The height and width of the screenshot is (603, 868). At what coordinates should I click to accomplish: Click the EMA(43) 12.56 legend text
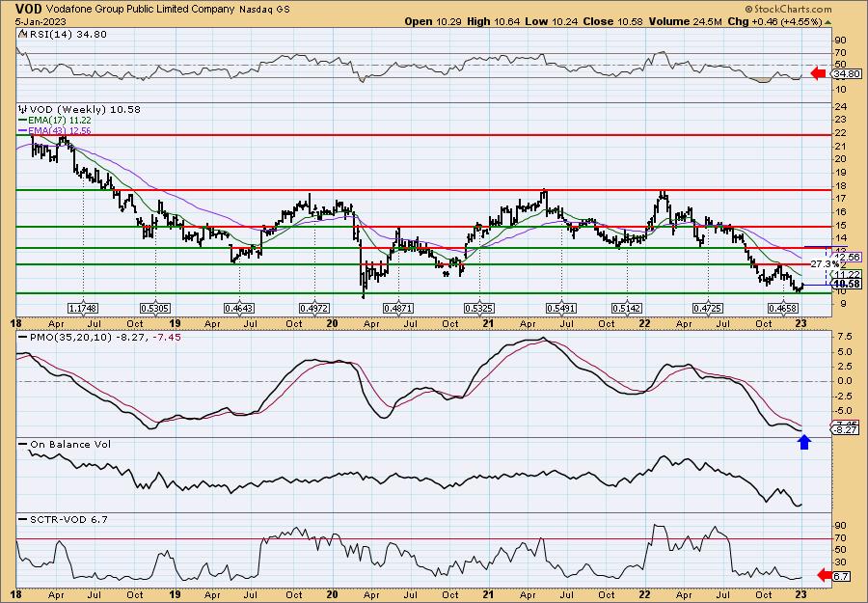pos(60,130)
